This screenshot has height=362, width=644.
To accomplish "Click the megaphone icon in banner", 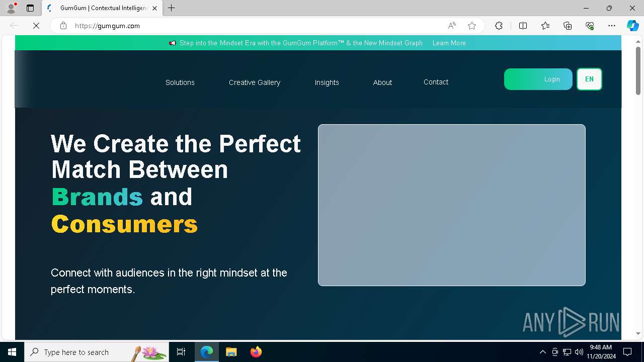I will coord(173,43).
